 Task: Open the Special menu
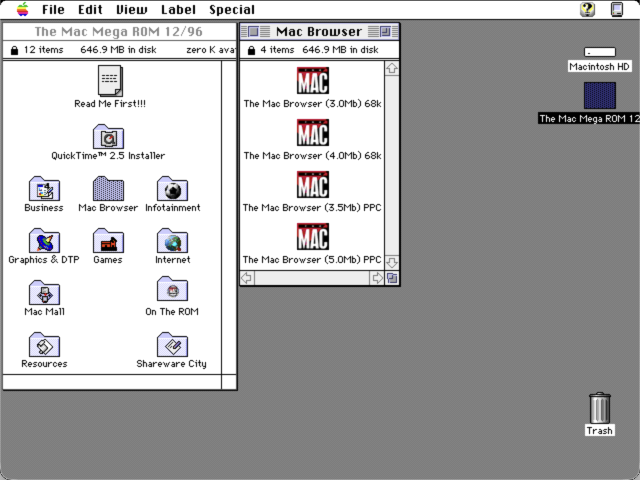pyautogui.click(x=232, y=9)
